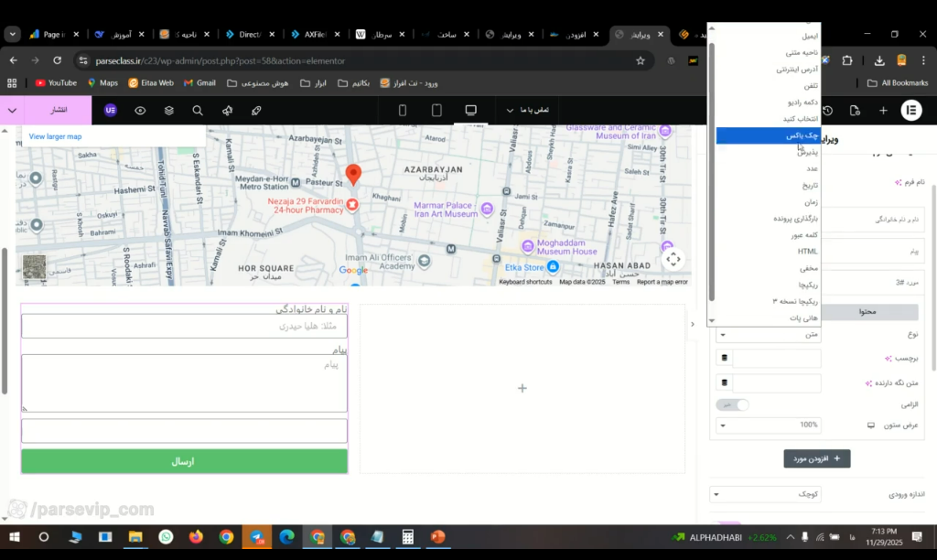The image size is (937, 560).
Task: Open the Elementor panel menu icon
Action: (x=911, y=110)
